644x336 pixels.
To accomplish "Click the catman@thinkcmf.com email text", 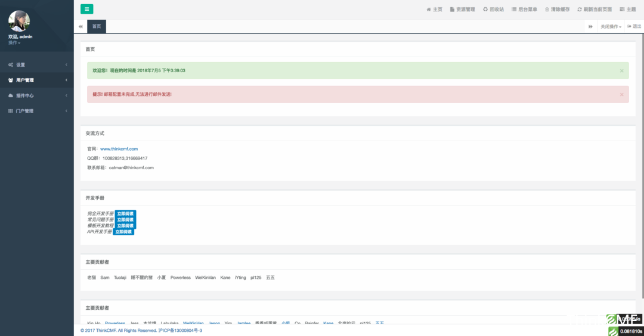I will pos(131,168).
